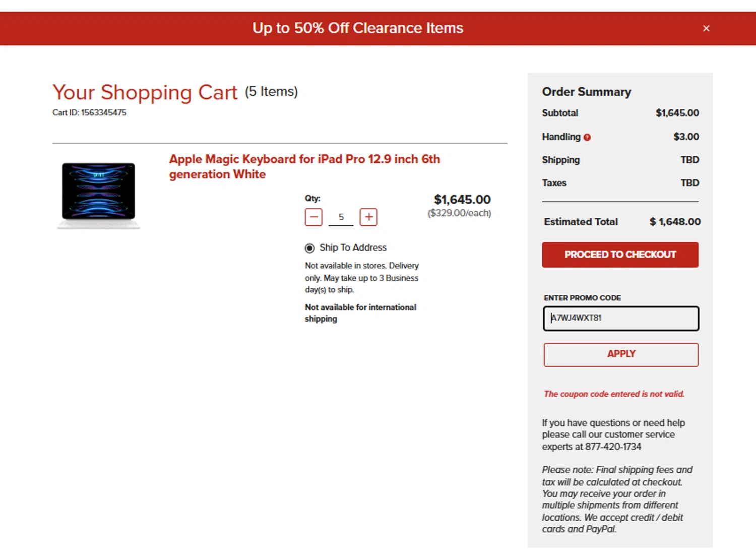Click the Estimated Total amount

coord(675,222)
